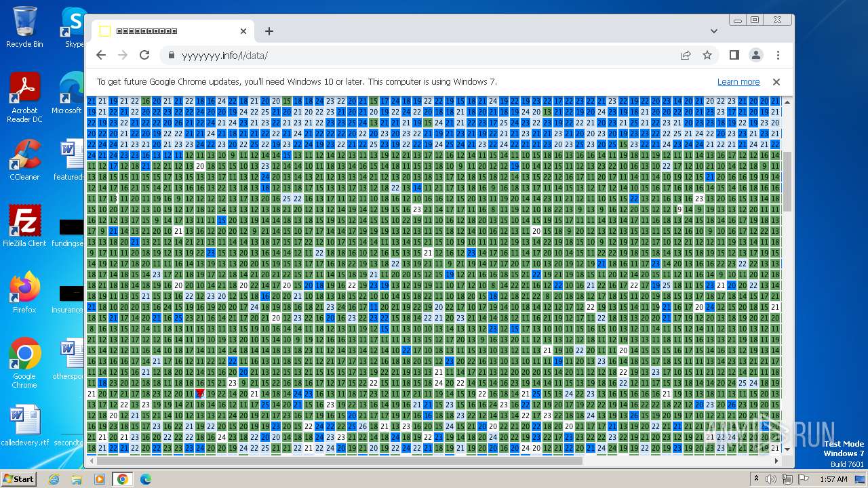
Task: Launch Firefox from desktop
Action: [x=24, y=292]
